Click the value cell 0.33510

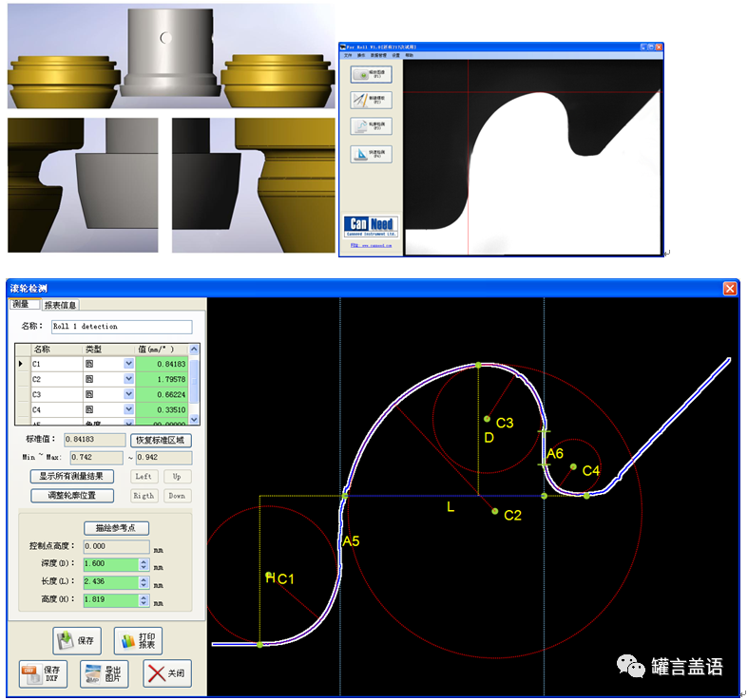pyautogui.click(x=162, y=409)
